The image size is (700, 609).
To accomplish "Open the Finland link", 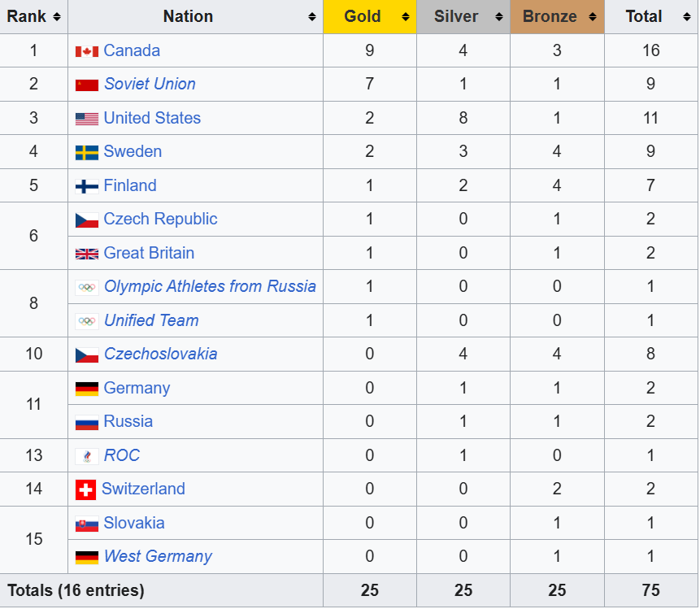I will 130,185.
